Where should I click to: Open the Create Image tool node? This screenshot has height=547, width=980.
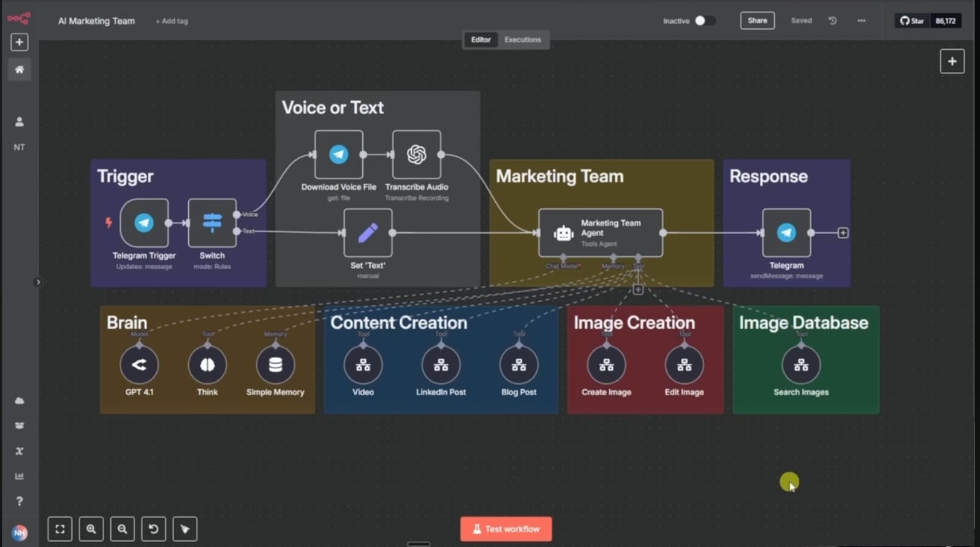point(606,365)
